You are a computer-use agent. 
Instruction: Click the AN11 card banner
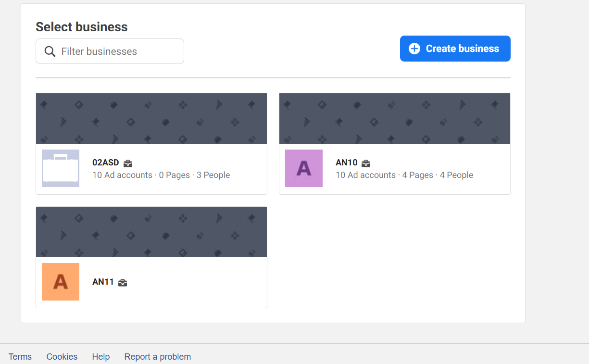pyautogui.click(x=151, y=232)
